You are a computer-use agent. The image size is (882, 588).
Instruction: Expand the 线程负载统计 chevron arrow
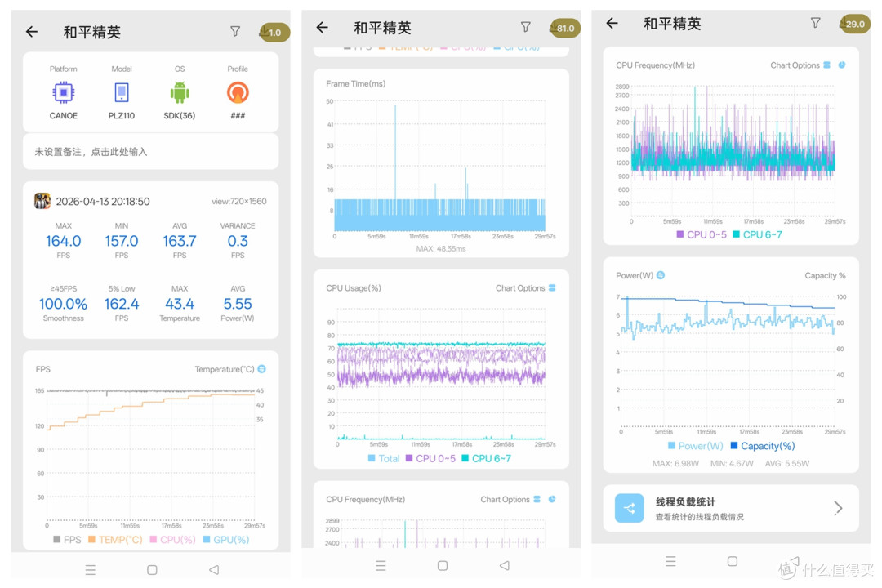click(838, 508)
